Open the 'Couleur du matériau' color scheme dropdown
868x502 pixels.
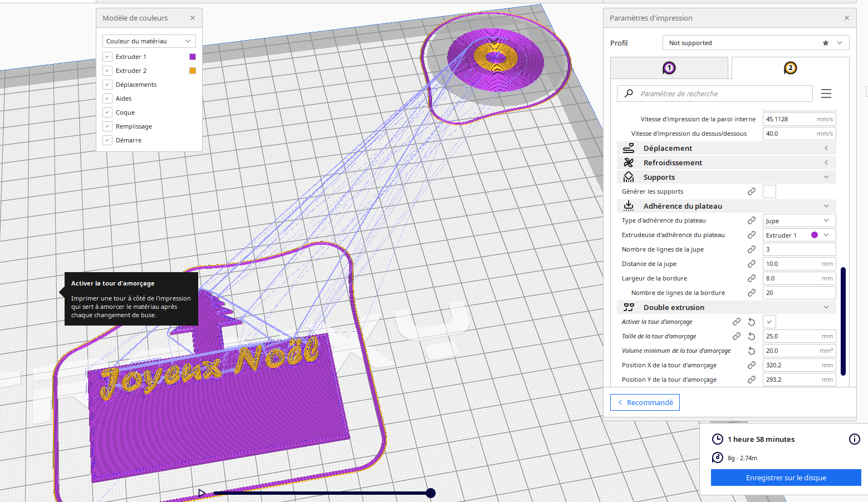click(x=149, y=41)
